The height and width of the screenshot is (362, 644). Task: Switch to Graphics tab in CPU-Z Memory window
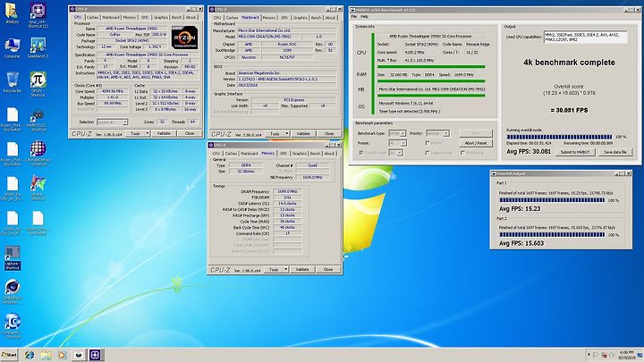[x=300, y=153]
